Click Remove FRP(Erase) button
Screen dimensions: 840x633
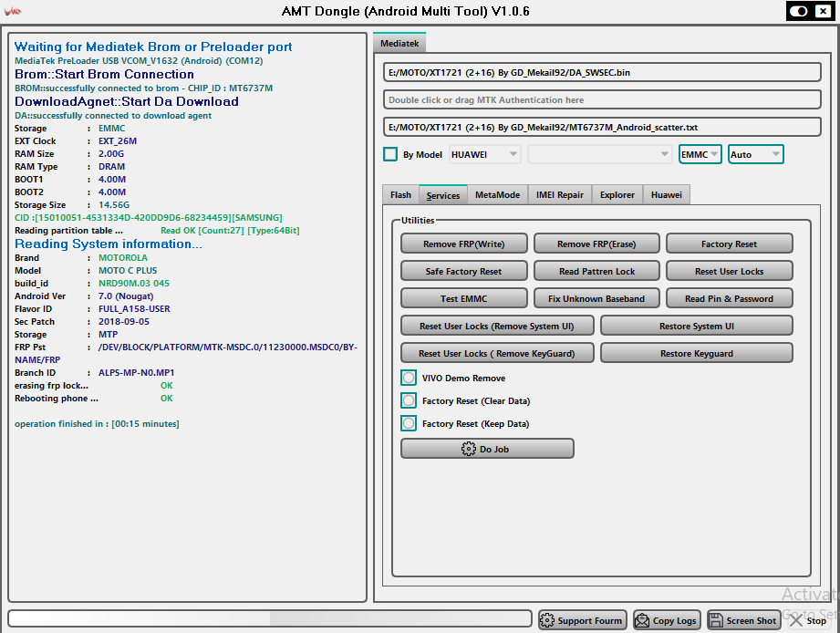coord(596,244)
